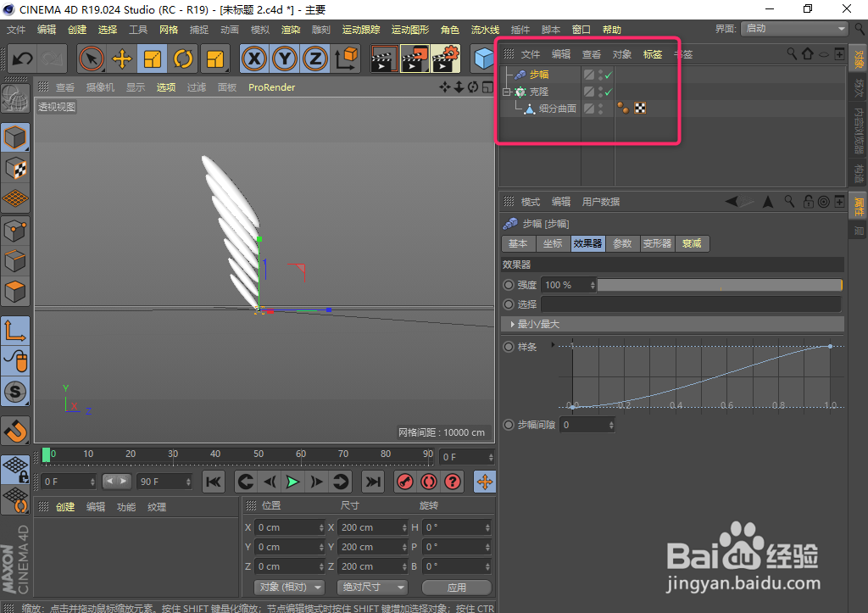Toggle the magnet snapping icon
Image resolution: width=868 pixels, height=613 pixels.
15,431
